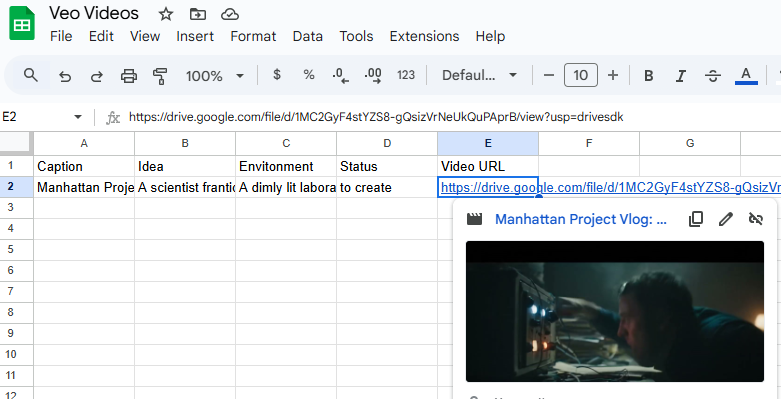The image size is (781, 399).
Task: Toggle strikethrough formatting
Action: 713,76
